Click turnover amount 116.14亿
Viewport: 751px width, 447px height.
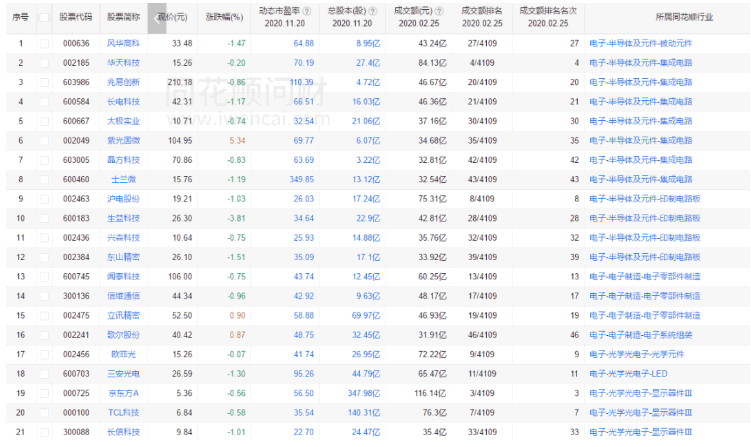[x=431, y=393]
